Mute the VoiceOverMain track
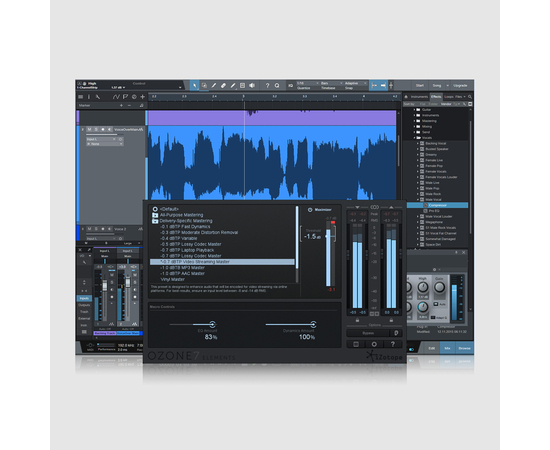 tap(89, 129)
